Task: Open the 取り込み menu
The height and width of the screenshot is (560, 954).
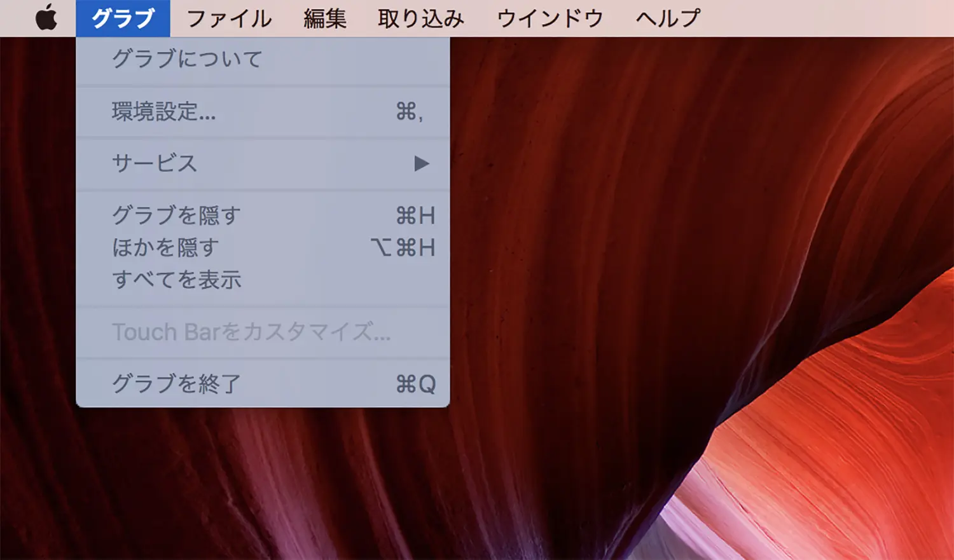Action: (x=420, y=18)
